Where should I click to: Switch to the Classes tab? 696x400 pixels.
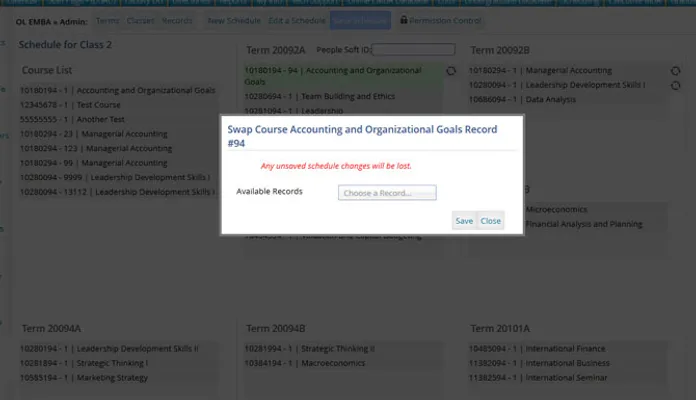tap(141, 20)
